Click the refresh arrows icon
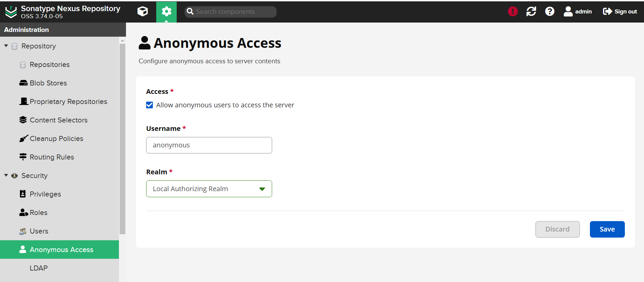644x282 pixels. coord(531,11)
